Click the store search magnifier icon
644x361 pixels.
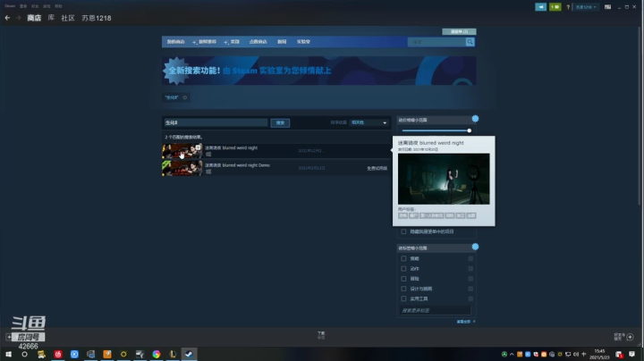470,42
